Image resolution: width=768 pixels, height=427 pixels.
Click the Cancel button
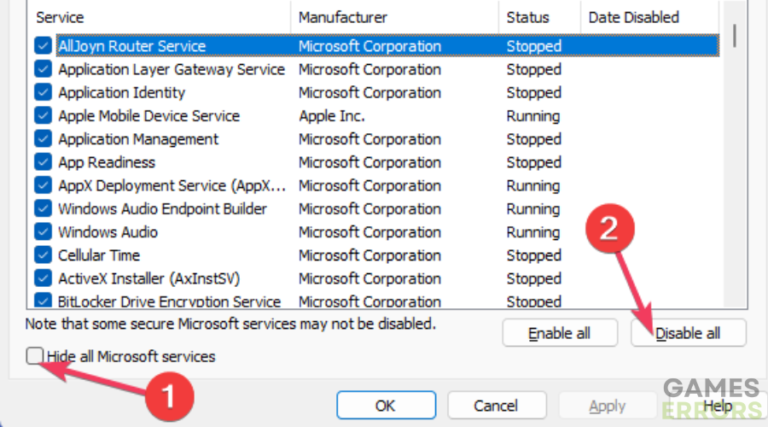click(497, 405)
